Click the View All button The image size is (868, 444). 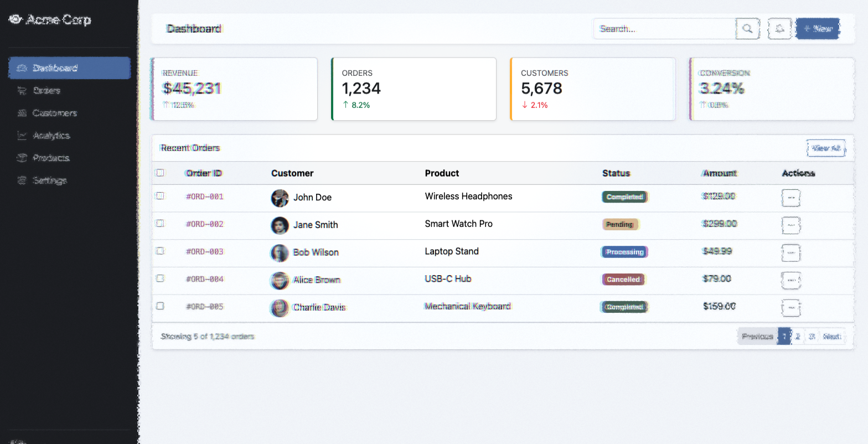[826, 148]
